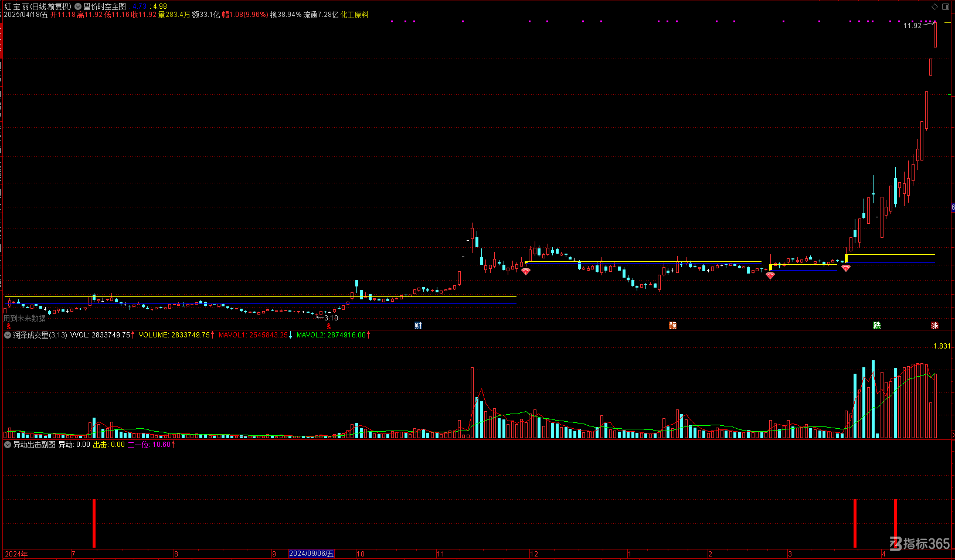The image size is (955, 560).
Task: Expand the 润泽成交量 indicator menu arrow
Action: pos(8,335)
